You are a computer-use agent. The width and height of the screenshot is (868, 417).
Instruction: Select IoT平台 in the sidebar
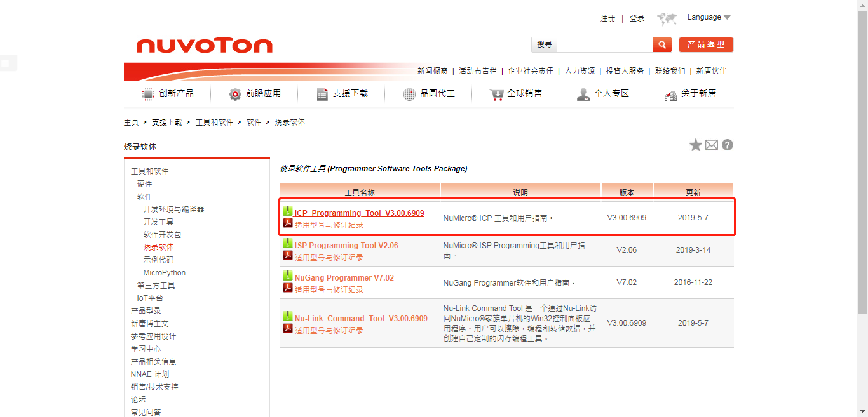click(150, 298)
